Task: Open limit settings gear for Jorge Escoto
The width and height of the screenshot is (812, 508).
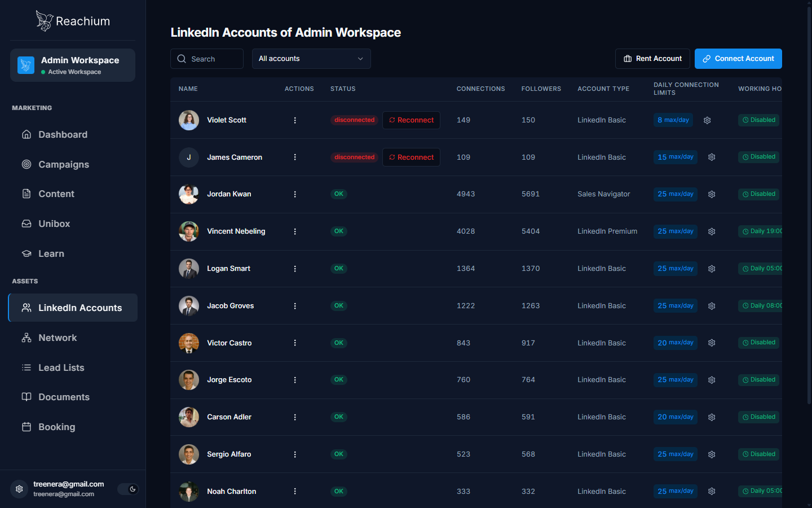Action: 712,380
